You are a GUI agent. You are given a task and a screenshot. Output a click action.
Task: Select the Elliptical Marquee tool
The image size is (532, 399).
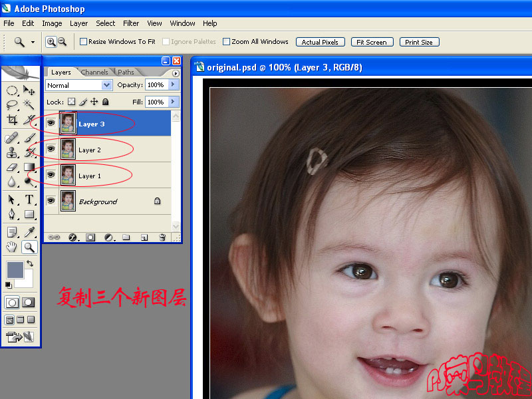click(x=12, y=90)
